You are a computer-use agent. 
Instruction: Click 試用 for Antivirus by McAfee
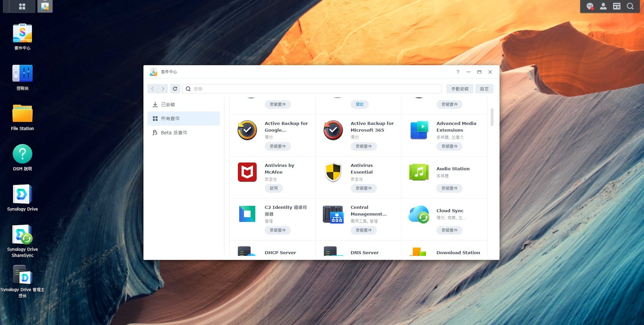tap(274, 188)
